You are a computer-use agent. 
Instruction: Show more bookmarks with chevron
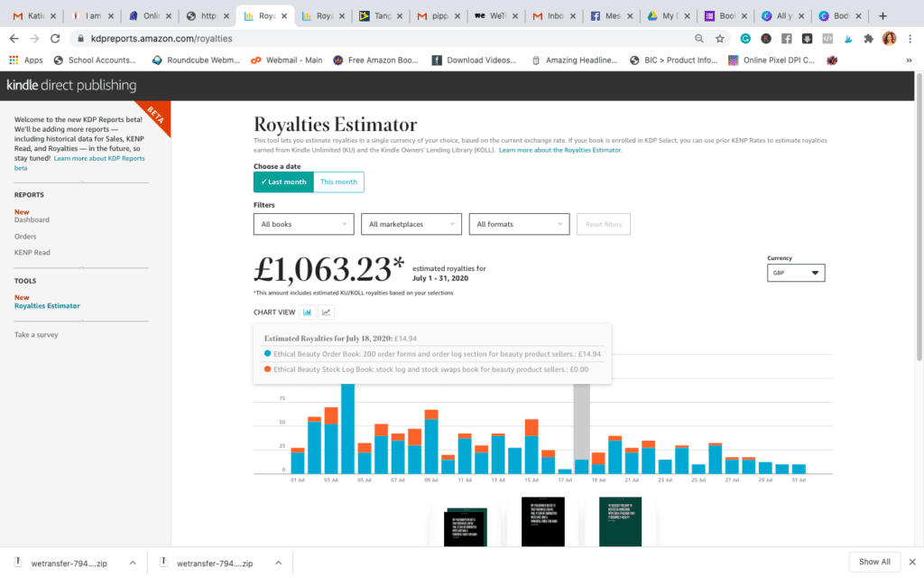coord(909,61)
